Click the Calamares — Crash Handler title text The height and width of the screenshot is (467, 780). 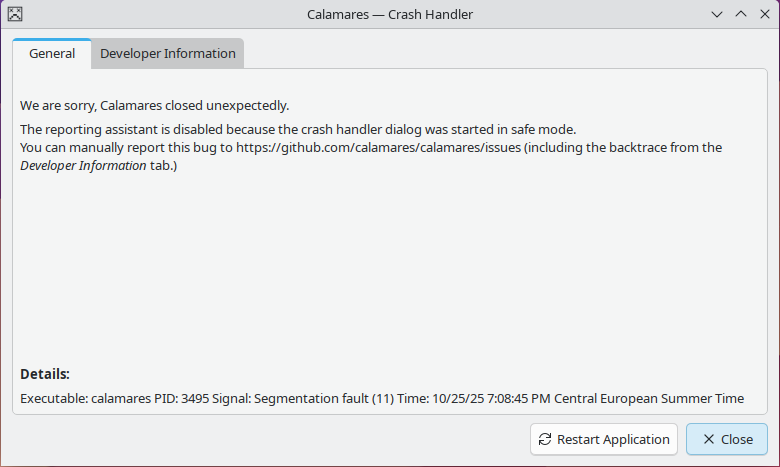click(x=390, y=14)
